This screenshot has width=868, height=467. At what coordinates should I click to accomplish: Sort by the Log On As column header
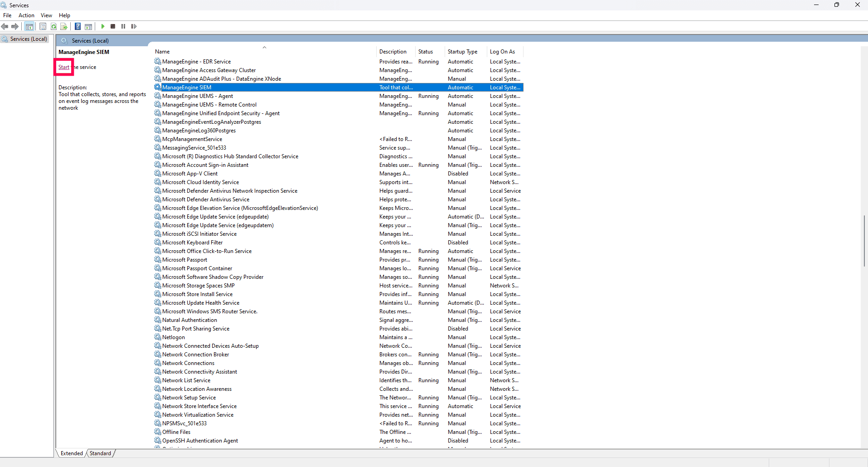coord(505,52)
